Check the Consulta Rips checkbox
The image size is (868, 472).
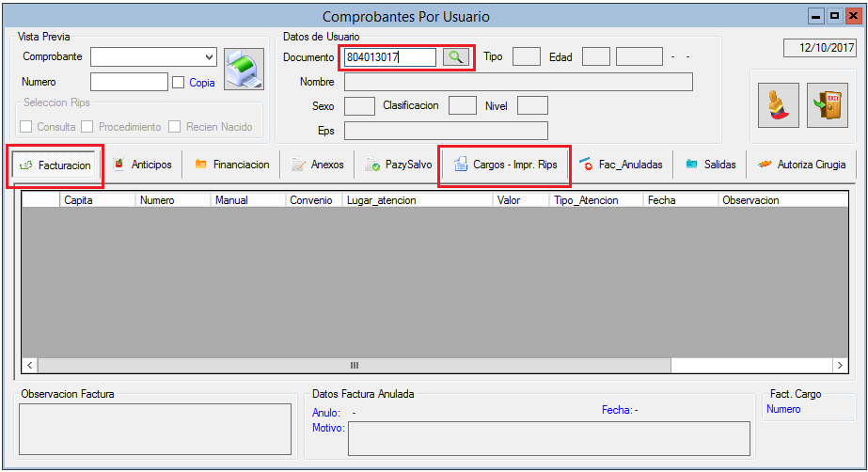tap(26, 127)
